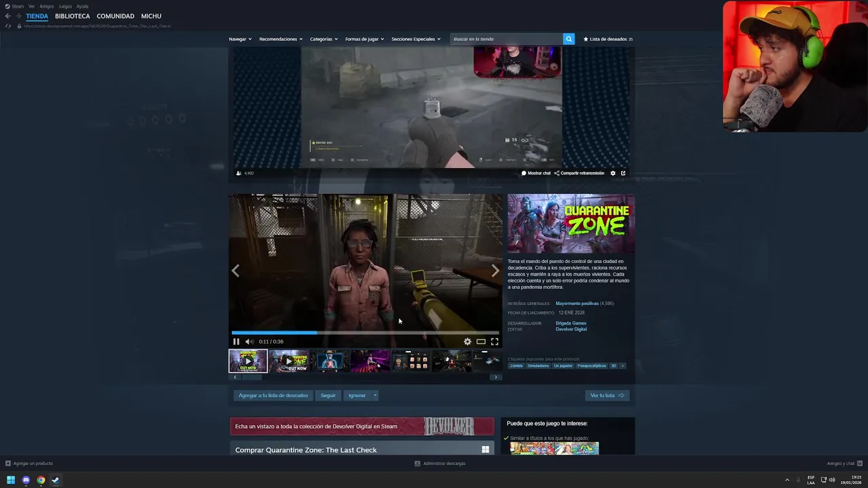Expand the Recomendaciones dropdown

pyautogui.click(x=281, y=39)
